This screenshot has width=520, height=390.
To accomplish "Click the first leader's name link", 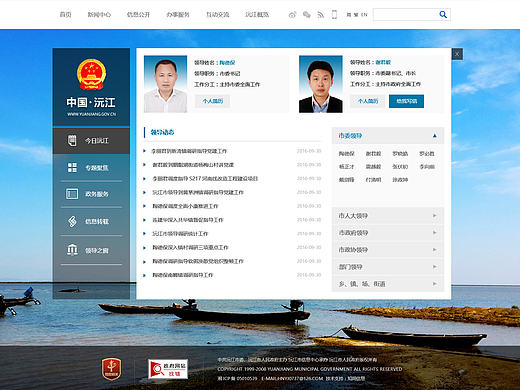I will [227, 62].
